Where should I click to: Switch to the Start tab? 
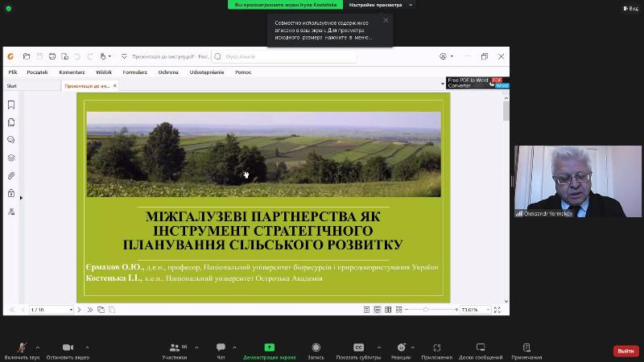(x=12, y=85)
